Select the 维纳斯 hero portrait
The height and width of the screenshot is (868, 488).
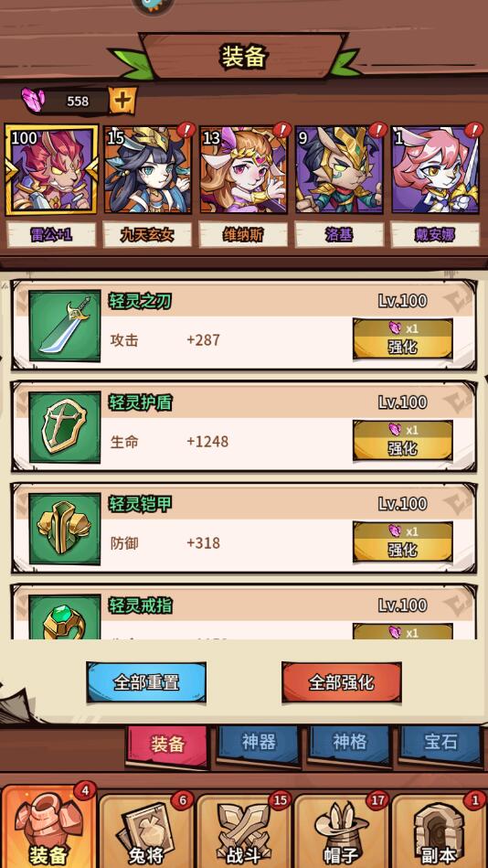tap(243, 170)
